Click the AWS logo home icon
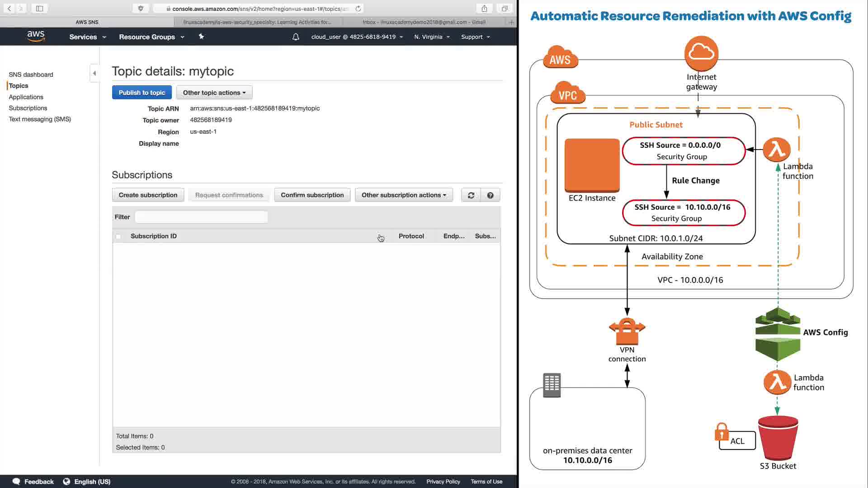 coord(36,36)
